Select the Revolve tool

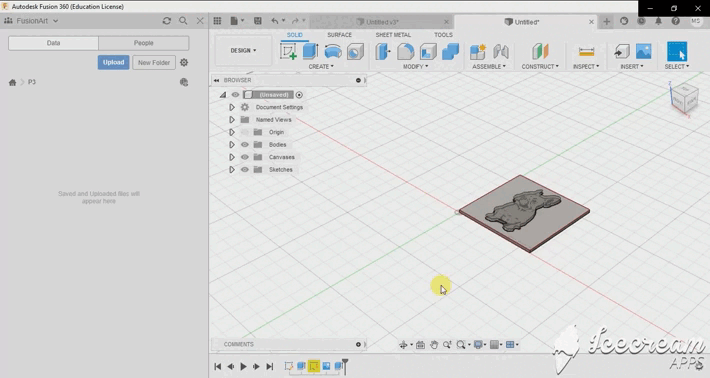[333, 52]
